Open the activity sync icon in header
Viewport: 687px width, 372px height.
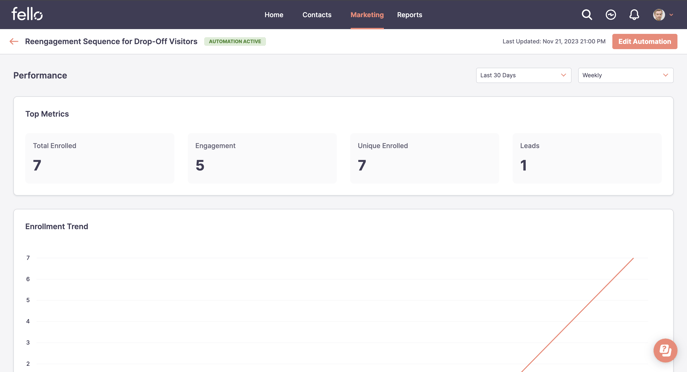point(610,15)
